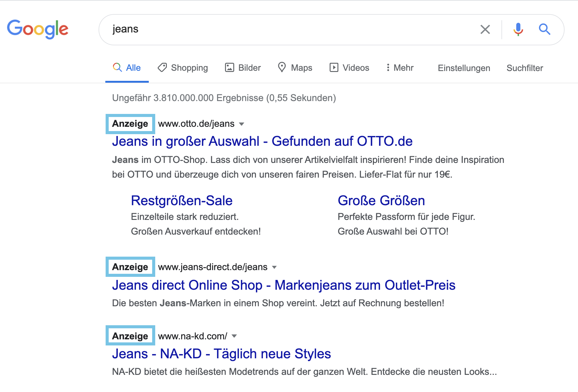578x392 pixels.
Task: Expand dropdown arrow next to www.otto.de/jeans
Action: [242, 124]
